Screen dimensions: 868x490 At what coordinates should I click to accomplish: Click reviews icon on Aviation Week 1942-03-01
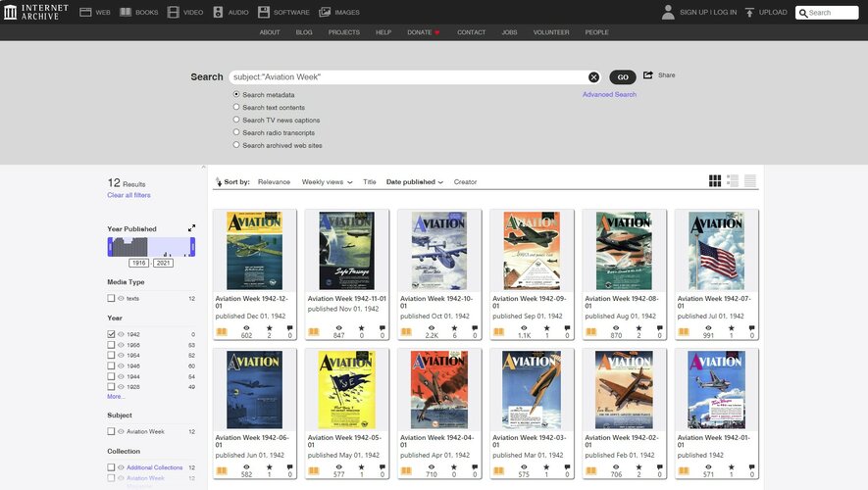[x=567, y=466]
